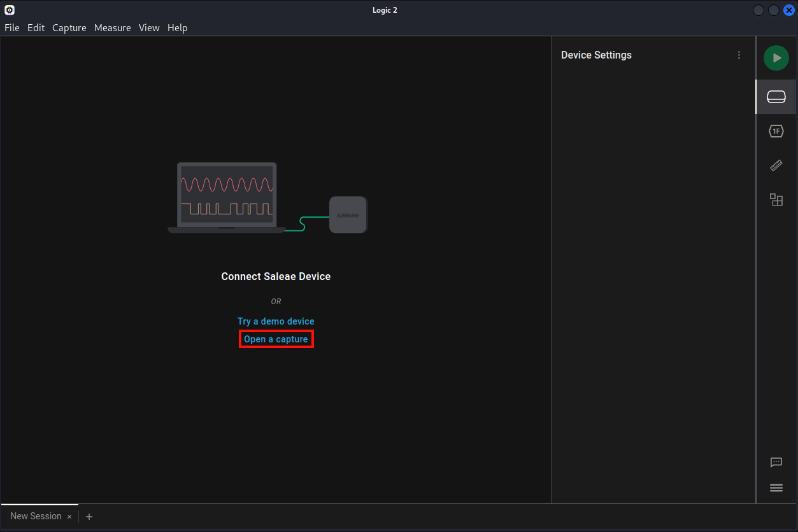Viewport: 798px width, 532px height.
Task: Click the Connect Saleae Device heading
Action: [x=276, y=276]
